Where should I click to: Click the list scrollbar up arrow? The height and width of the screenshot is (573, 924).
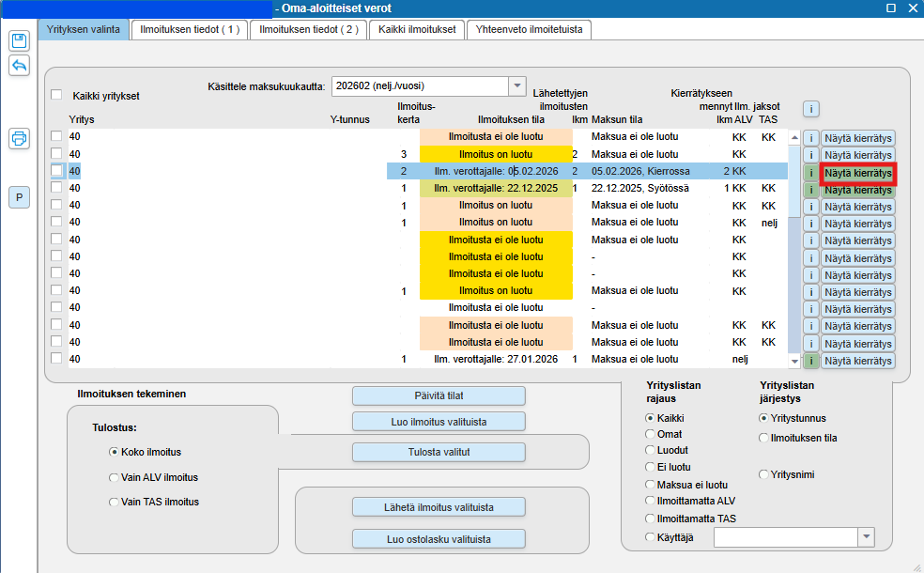point(794,137)
